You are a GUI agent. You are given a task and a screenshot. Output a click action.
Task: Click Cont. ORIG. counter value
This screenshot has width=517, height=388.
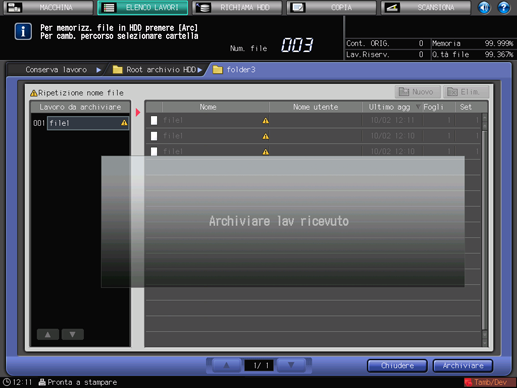[421, 43]
